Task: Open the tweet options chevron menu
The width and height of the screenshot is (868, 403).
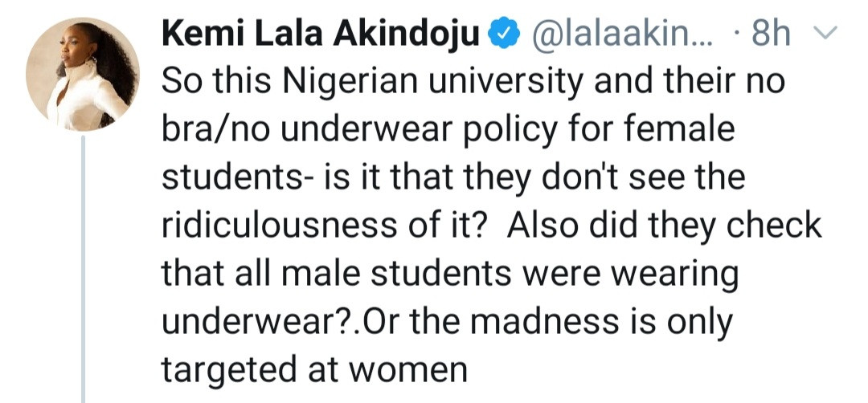Action: [824, 35]
